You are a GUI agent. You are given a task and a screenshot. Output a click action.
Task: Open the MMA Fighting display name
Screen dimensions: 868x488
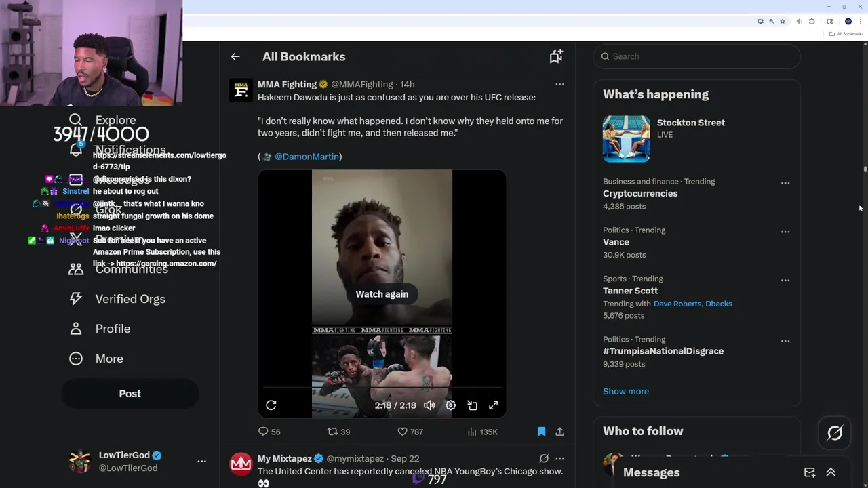(x=287, y=85)
